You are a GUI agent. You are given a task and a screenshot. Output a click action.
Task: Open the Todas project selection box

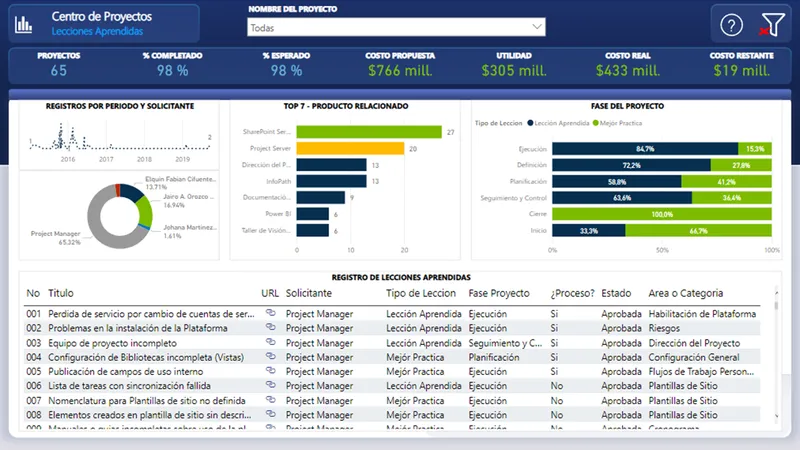point(396,27)
